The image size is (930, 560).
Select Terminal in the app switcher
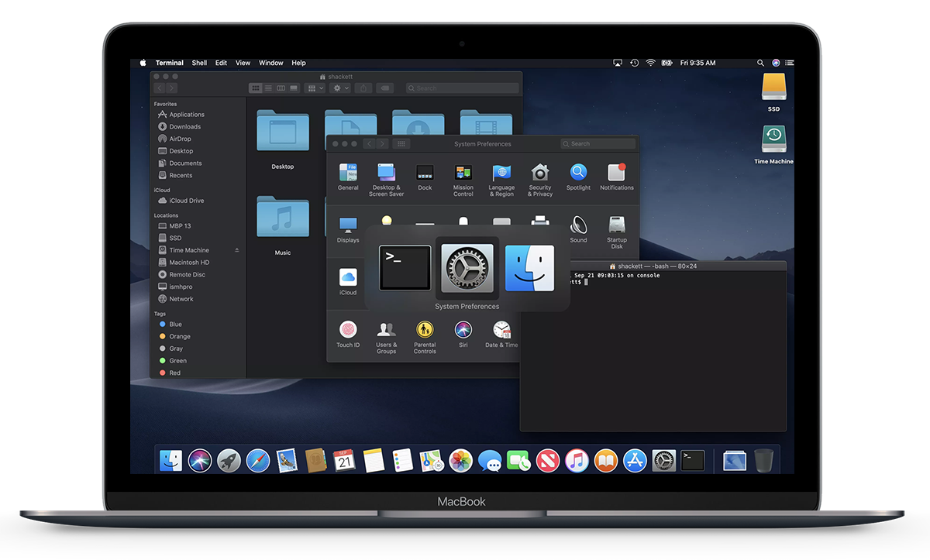tap(405, 268)
